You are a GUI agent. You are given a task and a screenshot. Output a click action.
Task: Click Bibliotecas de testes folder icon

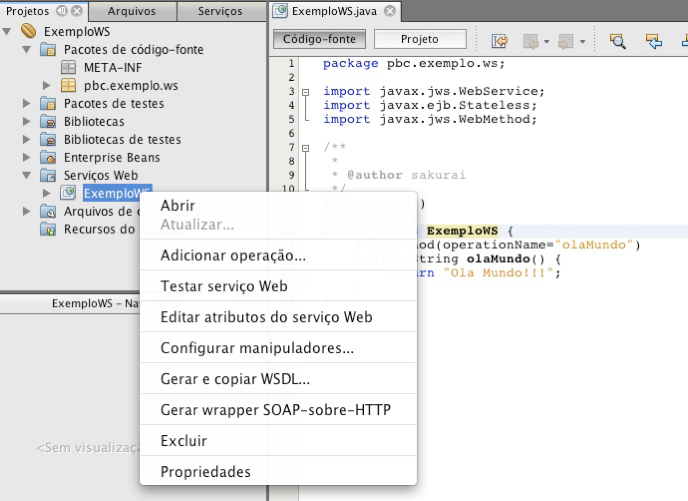(48, 140)
